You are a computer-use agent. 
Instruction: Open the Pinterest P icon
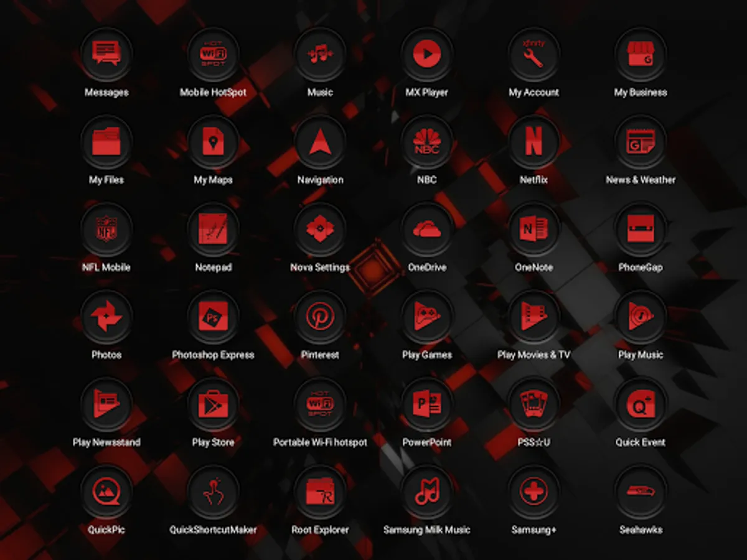pyautogui.click(x=320, y=317)
